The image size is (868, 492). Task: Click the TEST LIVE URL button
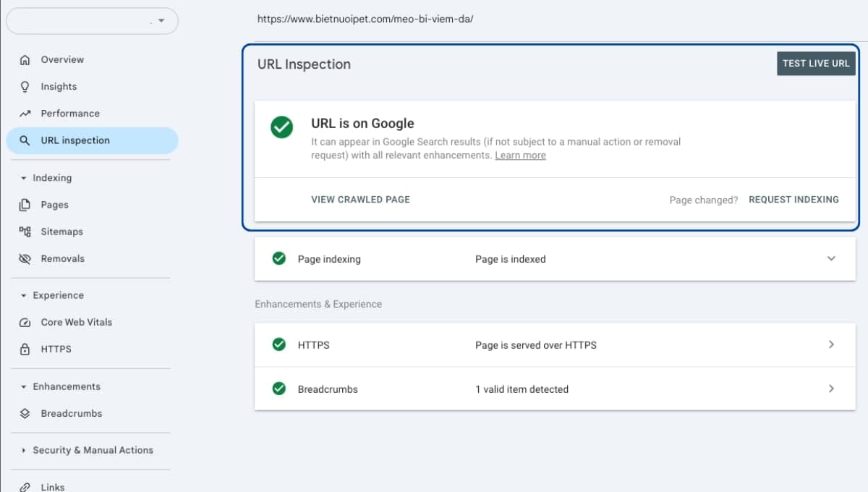[x=816, y=64]
